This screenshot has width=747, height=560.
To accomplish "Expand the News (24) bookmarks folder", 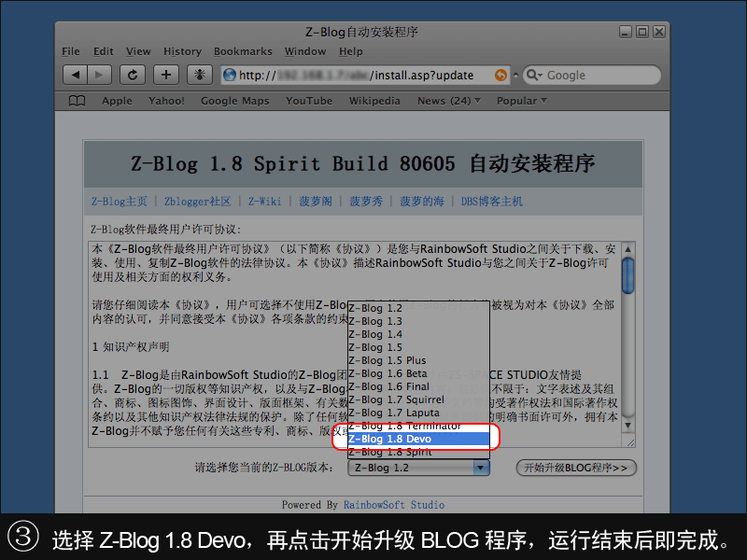I will click(449, 101).
